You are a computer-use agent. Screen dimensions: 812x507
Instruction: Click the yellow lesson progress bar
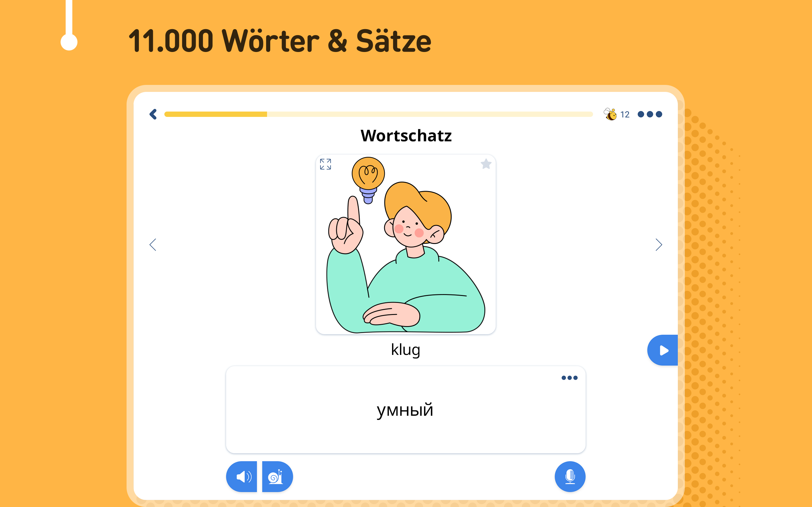(378, 114)
